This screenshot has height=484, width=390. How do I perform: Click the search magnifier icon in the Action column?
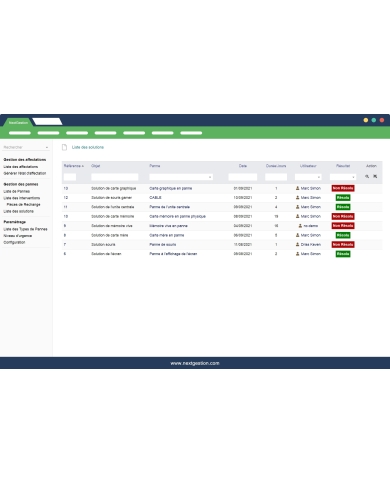(x=367, y=177)
